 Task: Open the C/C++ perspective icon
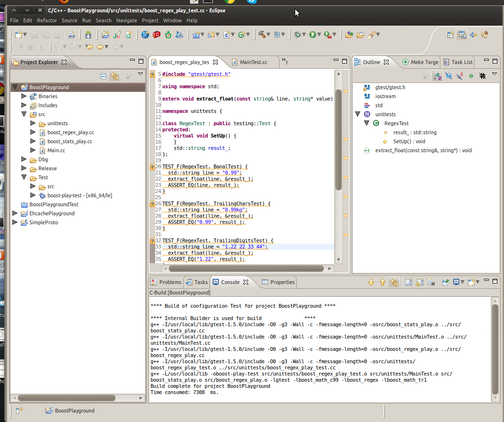click(462, 35)
